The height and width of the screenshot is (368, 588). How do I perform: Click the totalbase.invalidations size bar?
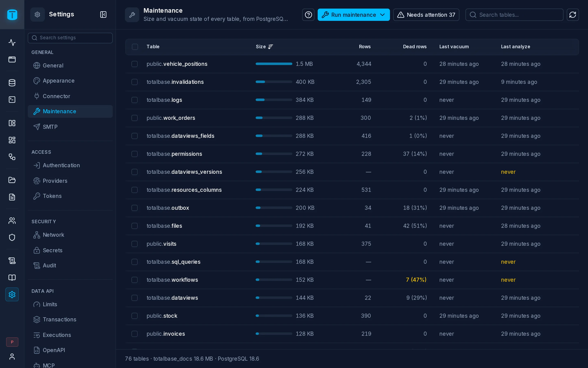pyautogui.click(x=274, y=82)
